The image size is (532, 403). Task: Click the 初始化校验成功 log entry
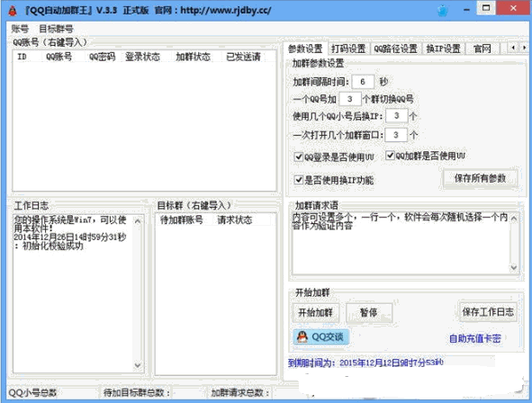coord(53,246)
